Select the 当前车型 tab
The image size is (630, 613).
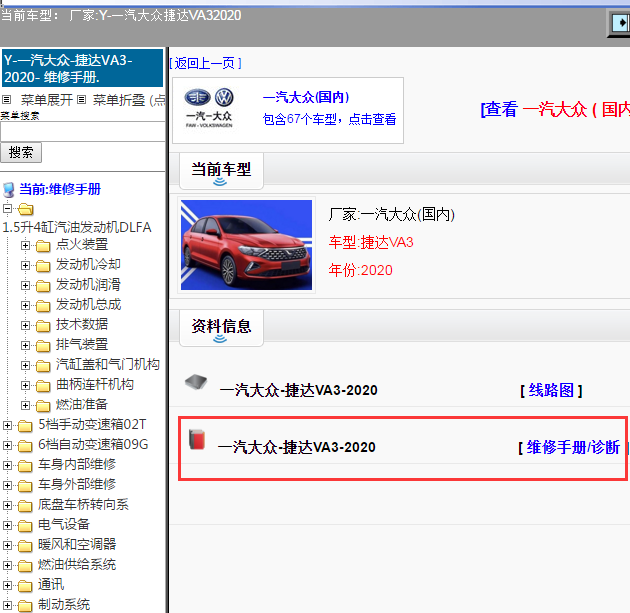(221, 171)
